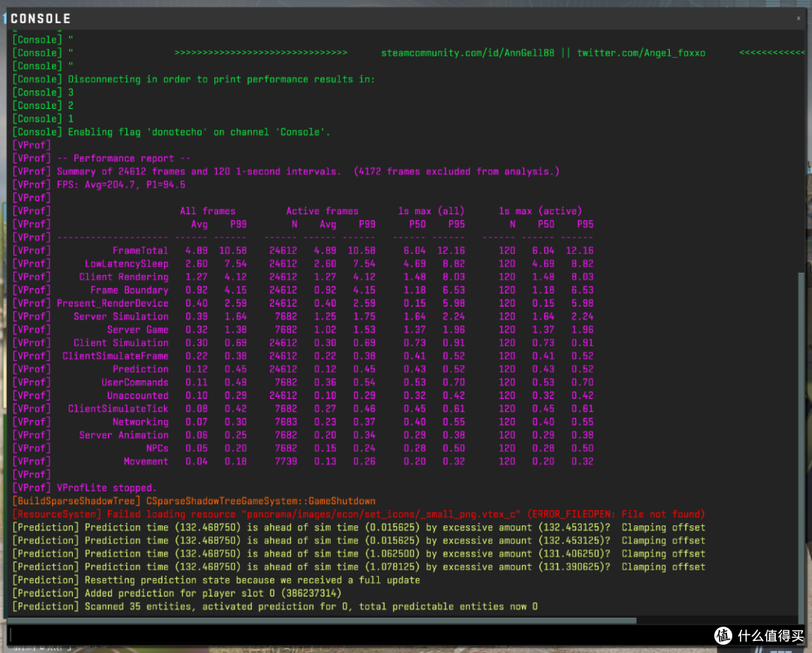
Task: Click the 'Frame Boundary' row label
Action: (x=129, y=290)
